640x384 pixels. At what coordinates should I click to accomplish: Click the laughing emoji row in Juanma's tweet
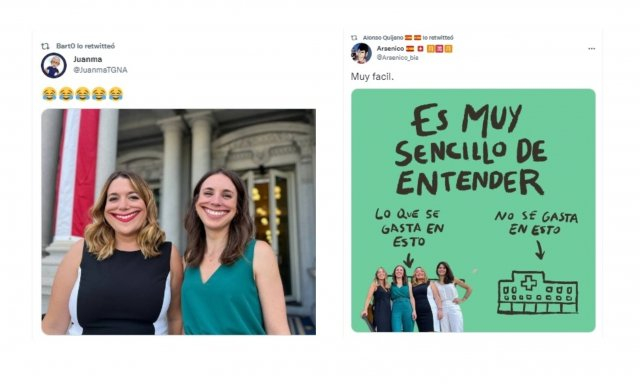click(82, 94)
